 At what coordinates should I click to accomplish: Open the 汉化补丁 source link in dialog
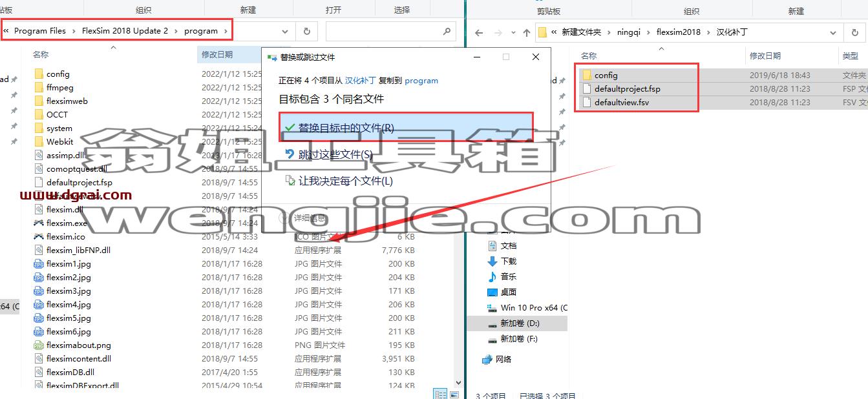coord(360,81)
